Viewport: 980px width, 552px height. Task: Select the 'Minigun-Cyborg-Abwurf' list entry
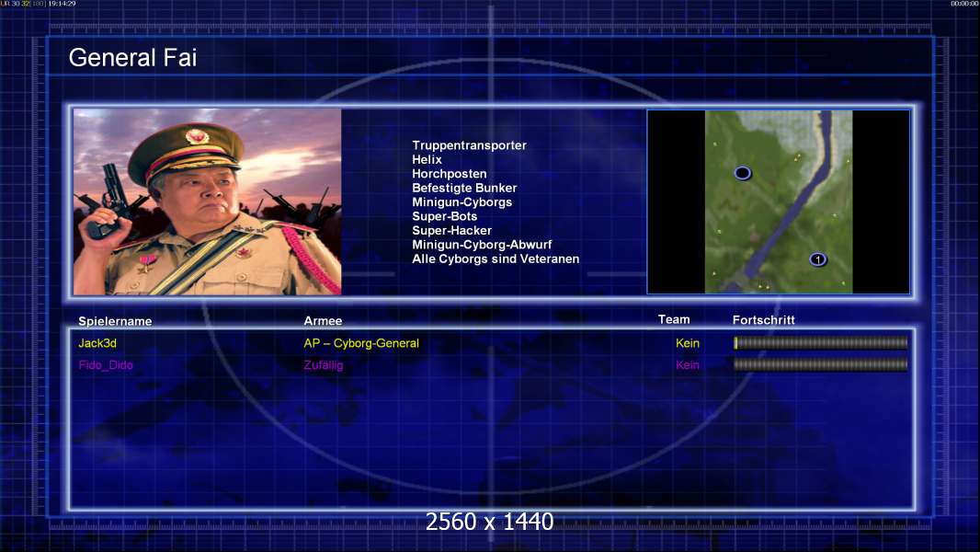tap(481, 245)
